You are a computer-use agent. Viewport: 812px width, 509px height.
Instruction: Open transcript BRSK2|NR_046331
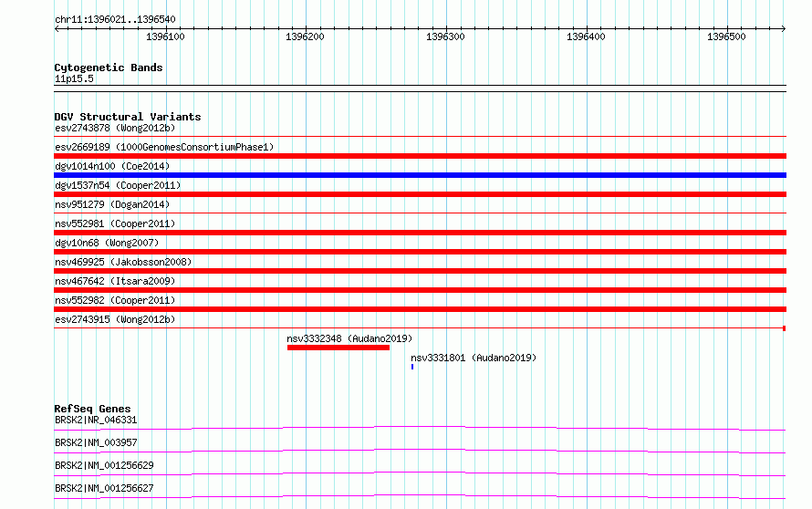[96, 420]
